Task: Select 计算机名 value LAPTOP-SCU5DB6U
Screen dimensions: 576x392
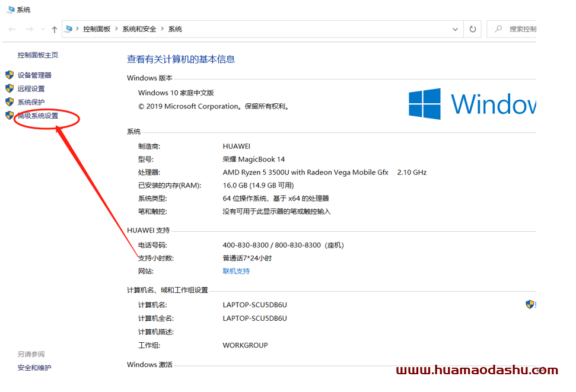Action: pos(254,305)
